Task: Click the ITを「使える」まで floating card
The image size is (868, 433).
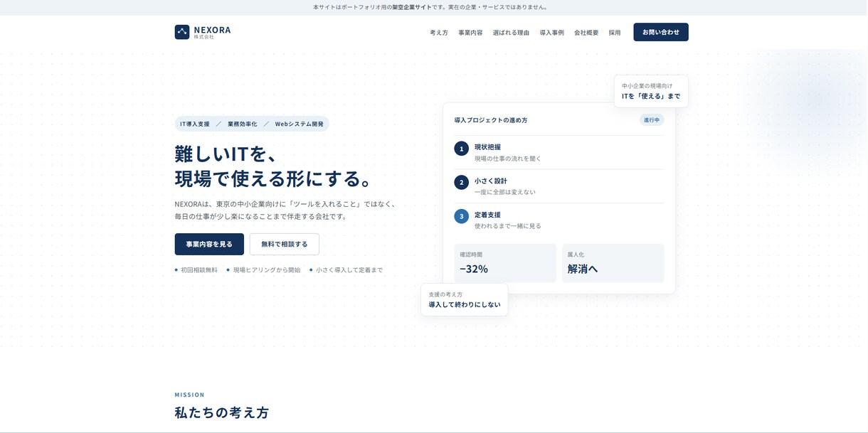Action: [x=651, y=91]
